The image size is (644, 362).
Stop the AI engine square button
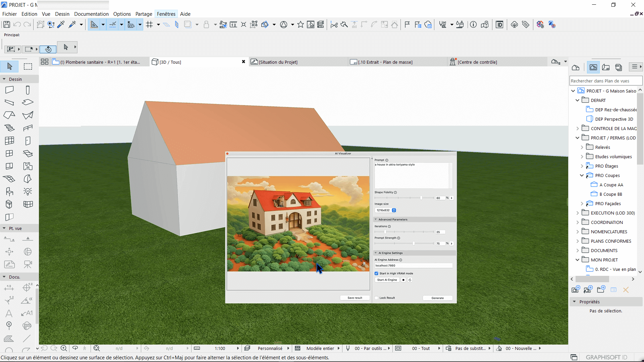pyautogui.click(x=404, y=280)
